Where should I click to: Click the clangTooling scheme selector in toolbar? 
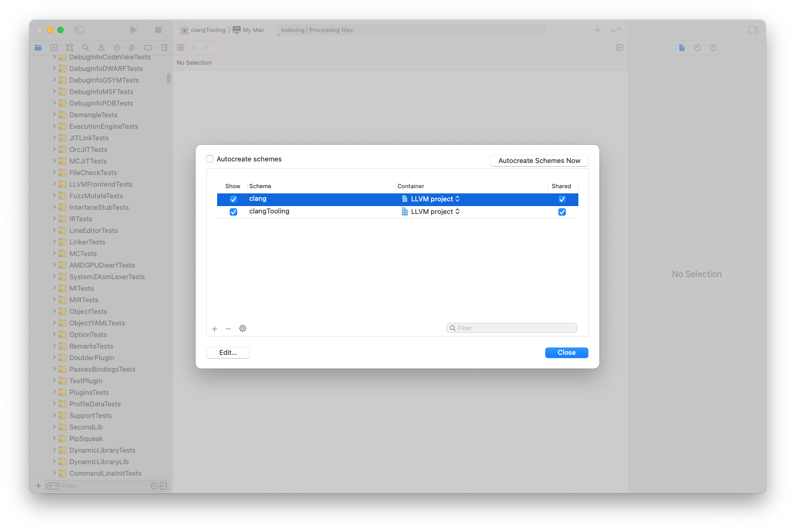pyautogui.click(x=203, y=30)
